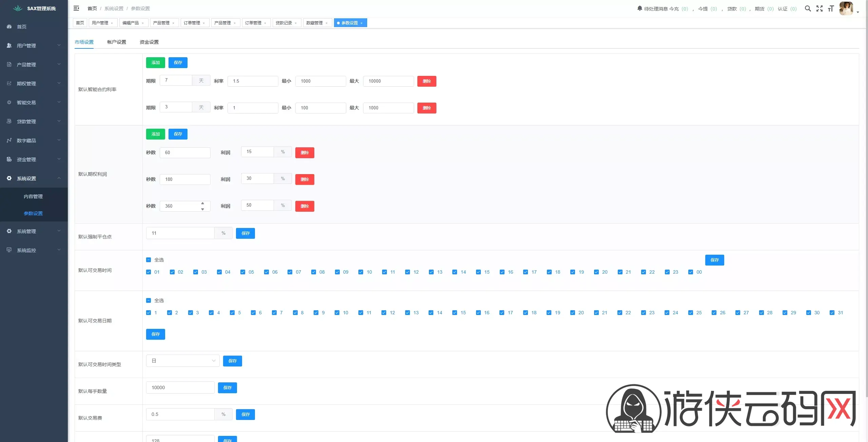Expand the 贷款管理 sidebar menu

click(34, 121)
